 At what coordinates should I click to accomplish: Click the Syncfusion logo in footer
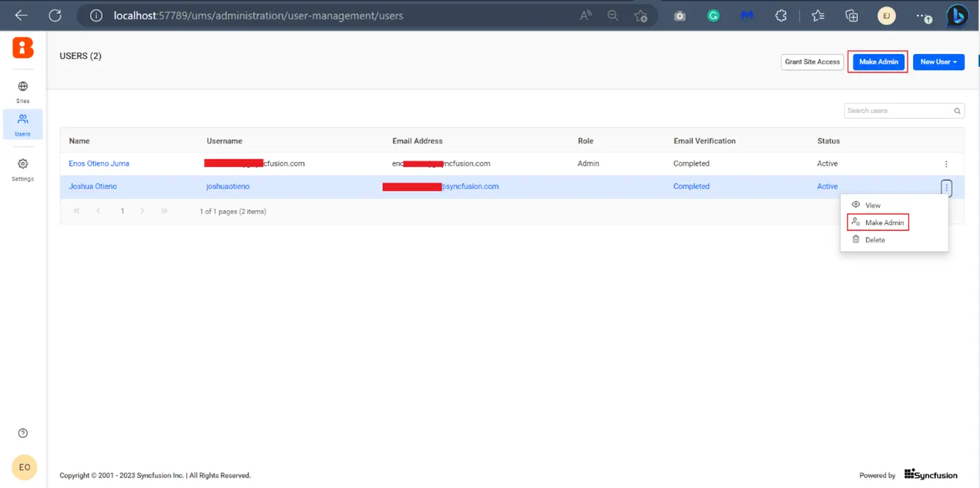pyautogui.click(x=931, y=475)
